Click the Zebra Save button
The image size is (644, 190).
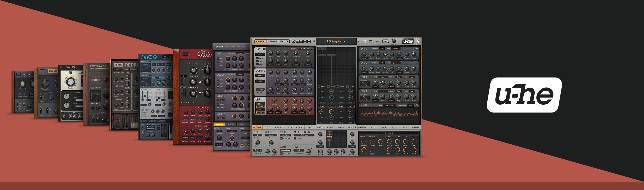coord(386,41)
